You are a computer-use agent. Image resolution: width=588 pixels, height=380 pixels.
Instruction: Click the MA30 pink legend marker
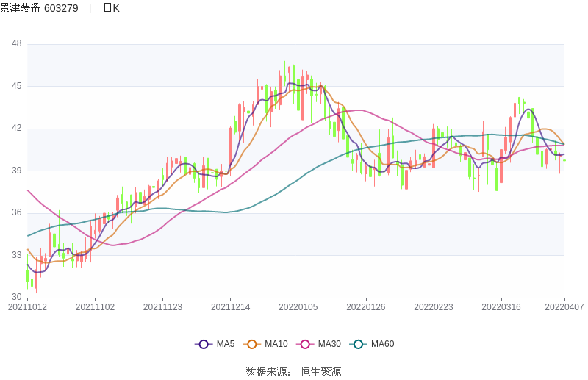coord(305,344)
